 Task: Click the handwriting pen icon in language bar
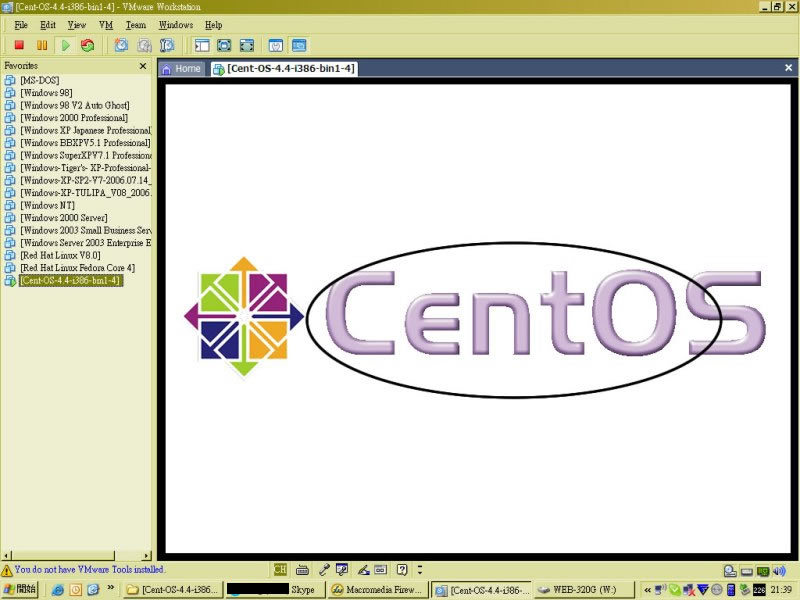coord(363,569)
